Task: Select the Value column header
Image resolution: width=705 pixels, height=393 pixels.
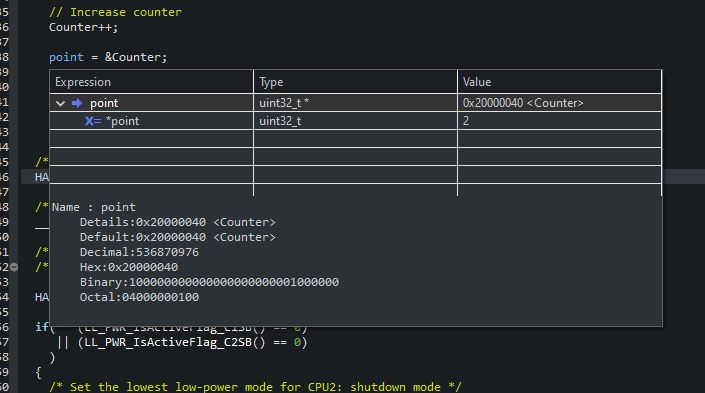Action: 559,82
